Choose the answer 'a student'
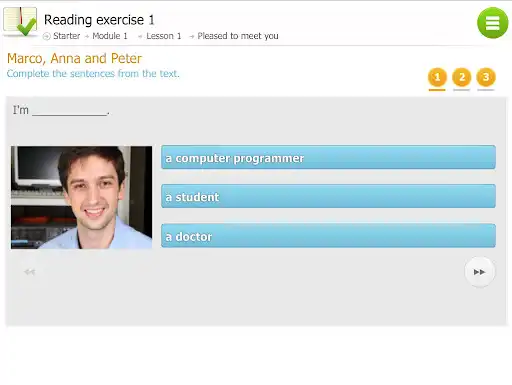512x385 pixels. [328, 196]
